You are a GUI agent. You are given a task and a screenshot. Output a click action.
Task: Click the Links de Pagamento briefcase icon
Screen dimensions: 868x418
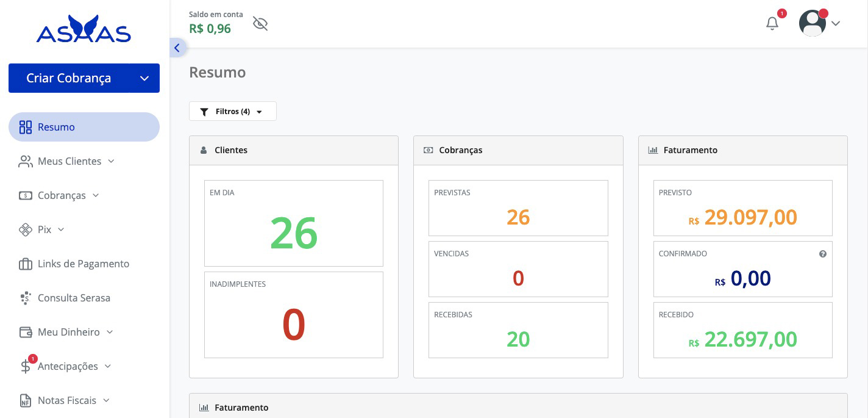click(25, 264)
